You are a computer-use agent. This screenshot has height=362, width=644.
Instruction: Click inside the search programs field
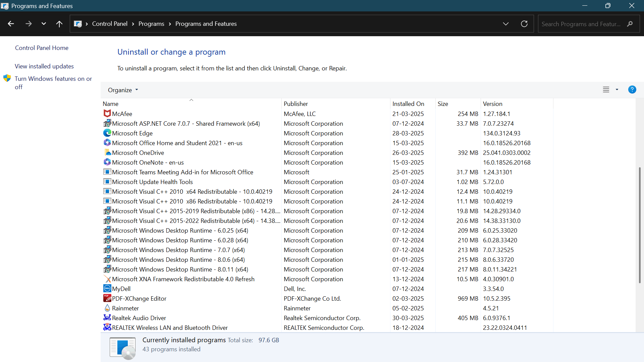coord(584,23)
